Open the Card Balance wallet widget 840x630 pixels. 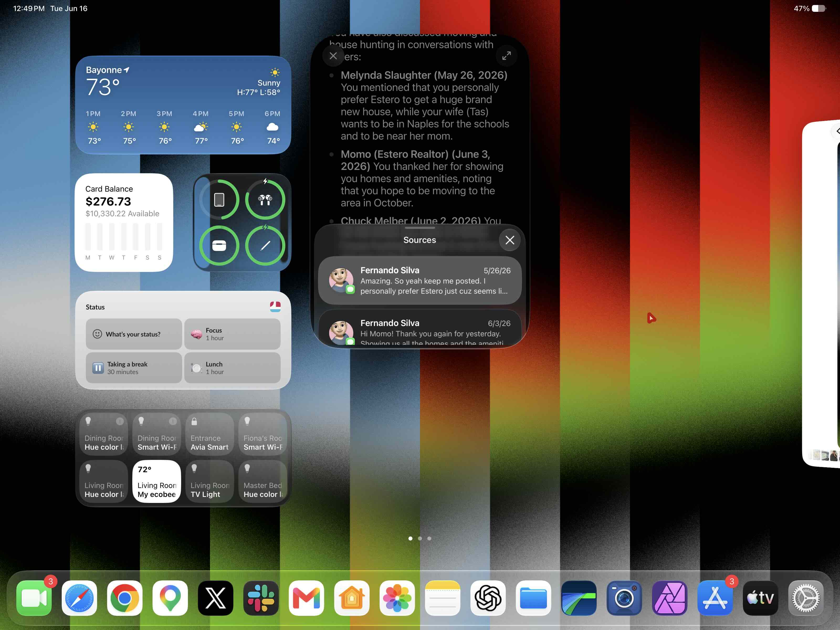click(124, 223)
